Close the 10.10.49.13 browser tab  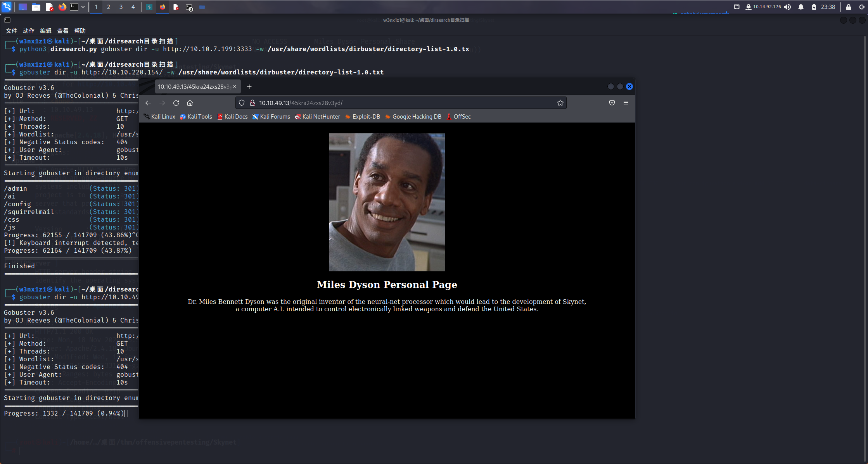[235, 87]
